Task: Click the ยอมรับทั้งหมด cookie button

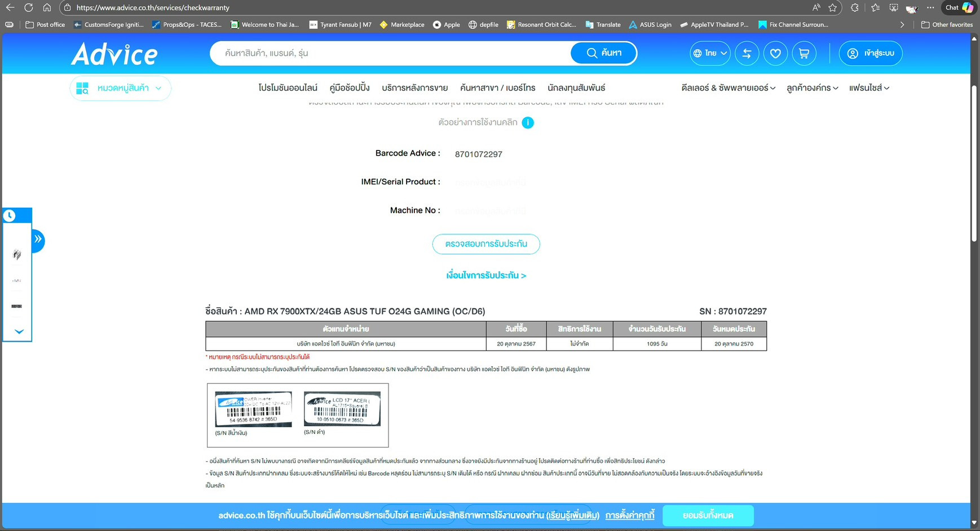Action: 708,516
